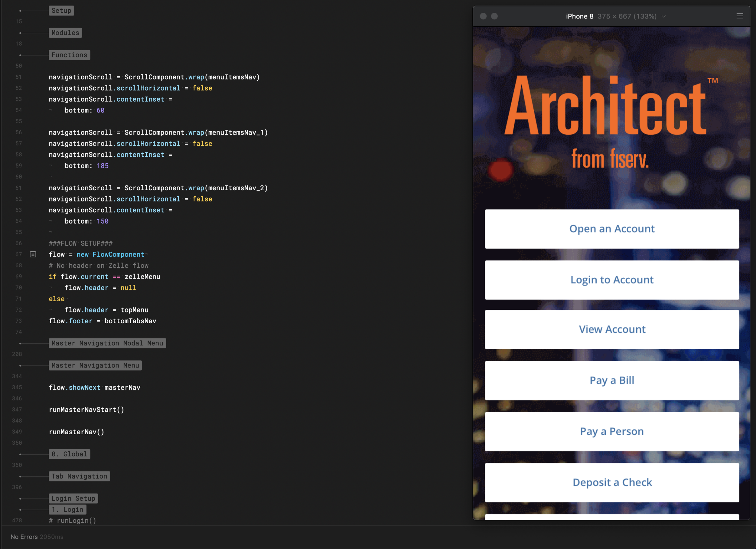Expand the Tab Navigation code fold
The width and height of the screenshot is (756, 549).
(x=79, y=476)
